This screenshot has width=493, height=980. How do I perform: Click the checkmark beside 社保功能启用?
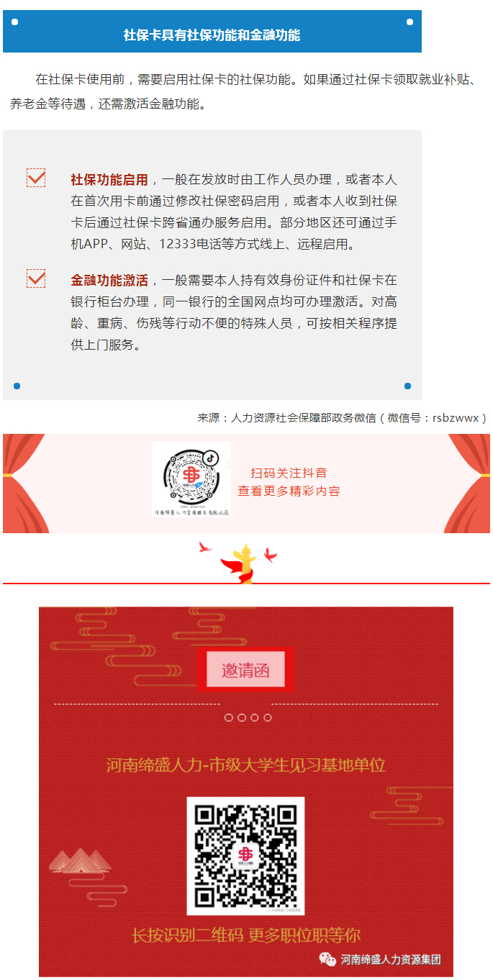pos(36,178)
